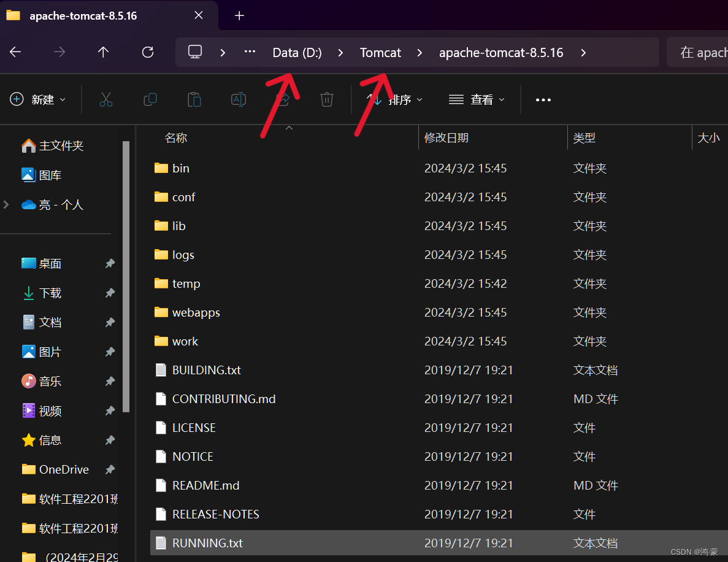728x562 pixels.
Task: Click the search box in apache folder
Action: point(697,52)
